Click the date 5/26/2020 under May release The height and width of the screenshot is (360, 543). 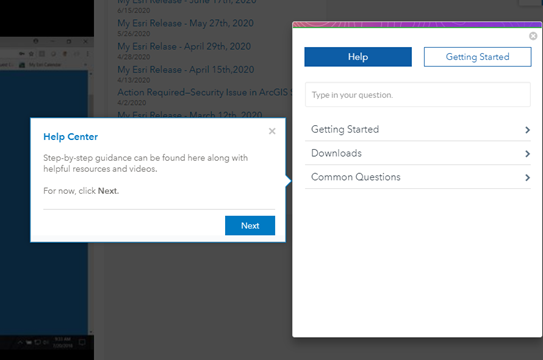(x=134, y=34)
